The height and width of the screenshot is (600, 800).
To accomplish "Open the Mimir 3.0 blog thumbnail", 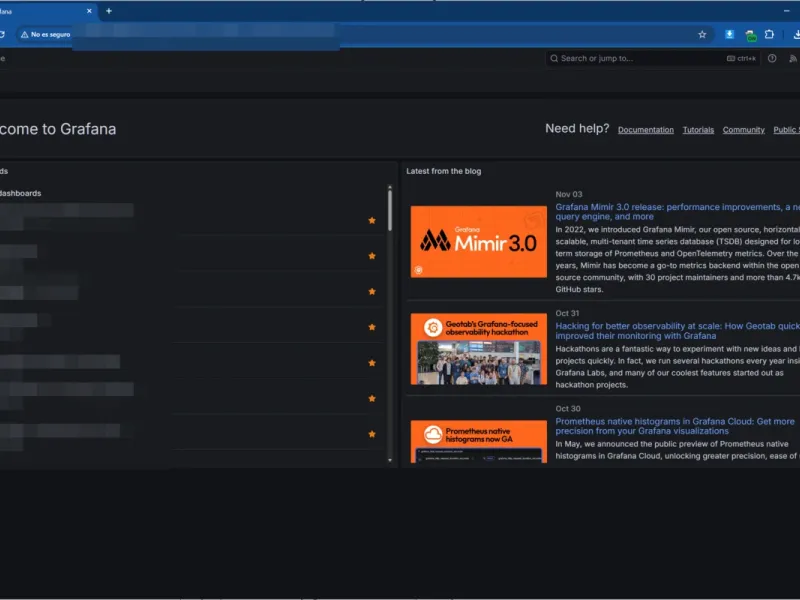I will coord(479,242).
